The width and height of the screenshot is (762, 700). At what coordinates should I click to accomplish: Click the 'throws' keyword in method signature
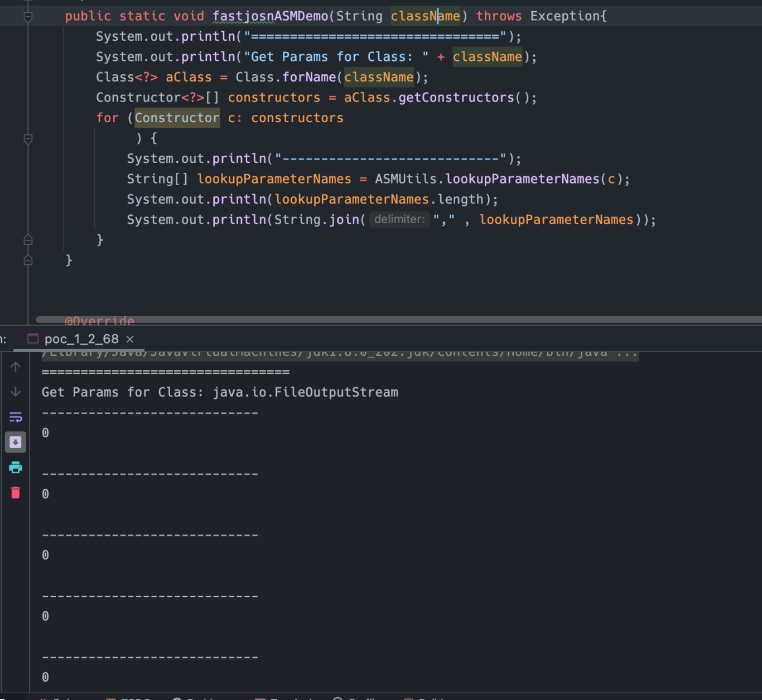pos(499,16)
